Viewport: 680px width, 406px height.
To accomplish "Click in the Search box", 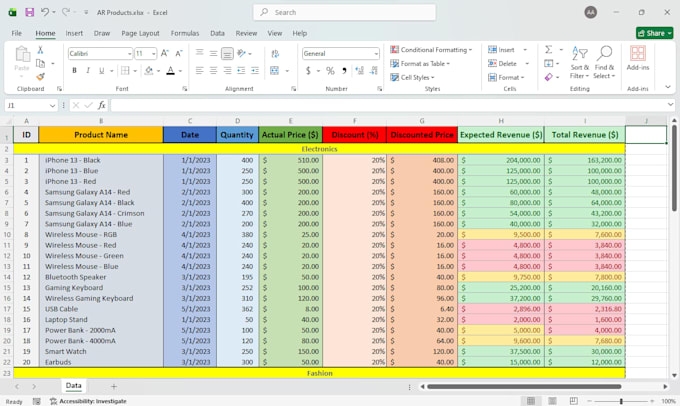I will (x=344, y=12).
